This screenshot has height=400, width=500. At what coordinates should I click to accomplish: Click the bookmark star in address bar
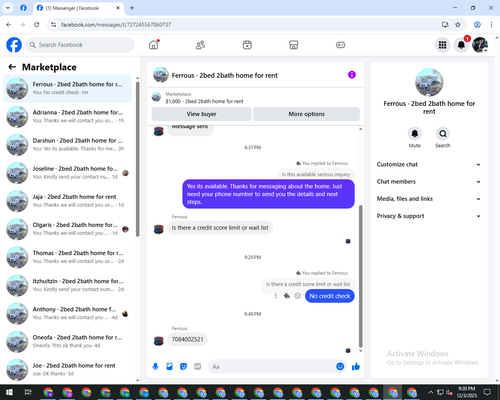coord(458,25)
